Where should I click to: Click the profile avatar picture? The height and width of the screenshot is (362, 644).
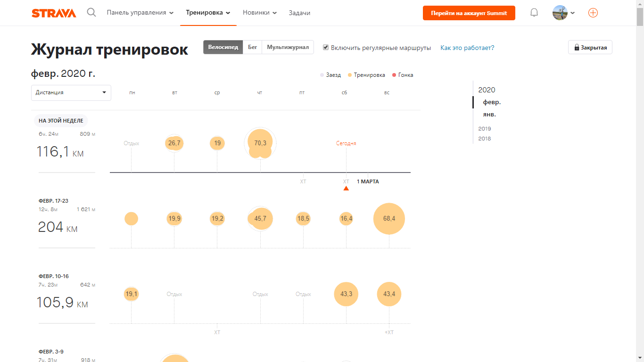[560, 13]
